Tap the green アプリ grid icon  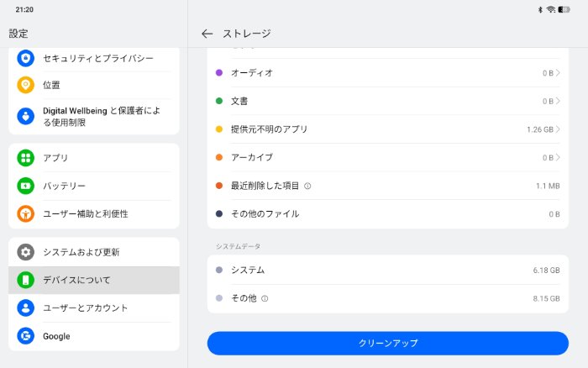[x=26, y=158]
